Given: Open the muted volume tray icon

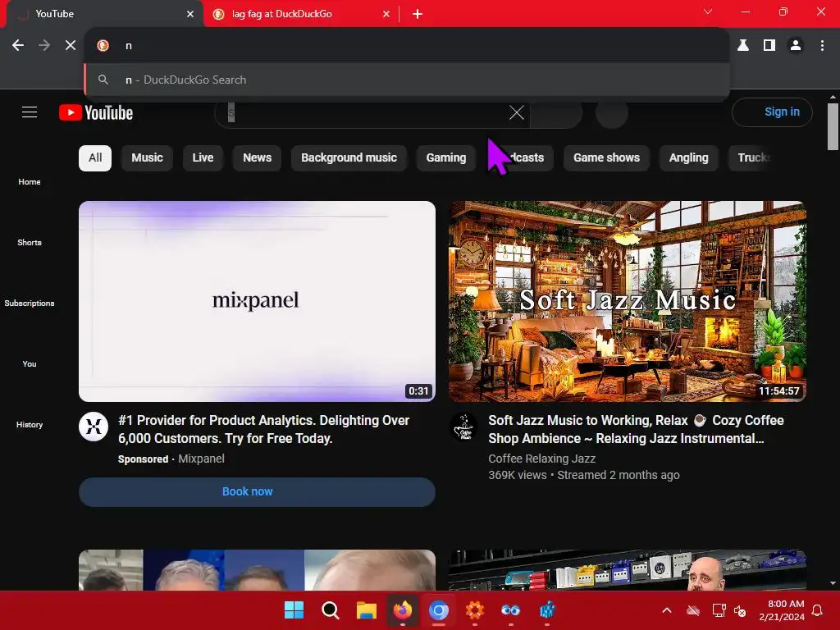Looking at the screenshot, I should pyautogui.click(x=740, y=610).
